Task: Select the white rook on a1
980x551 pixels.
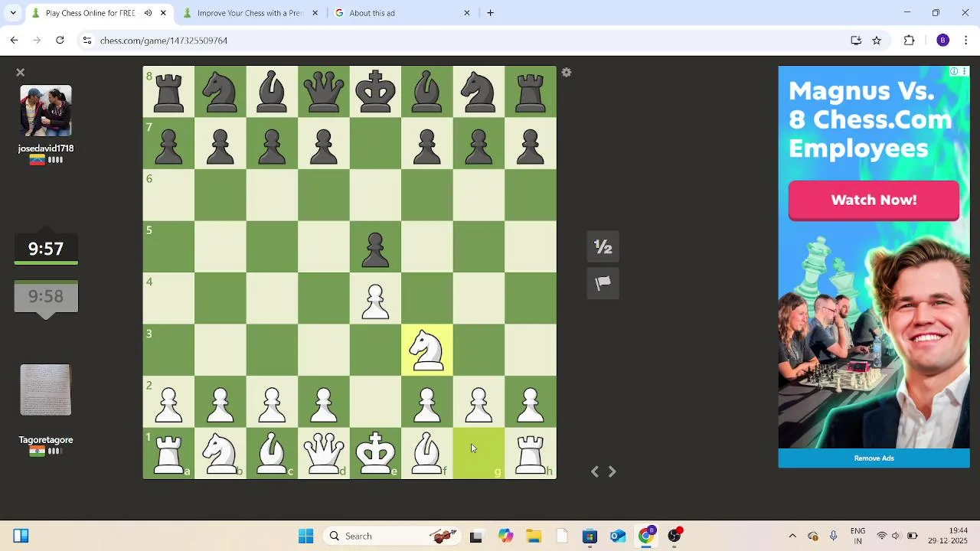Action: (x=168, y=453)
